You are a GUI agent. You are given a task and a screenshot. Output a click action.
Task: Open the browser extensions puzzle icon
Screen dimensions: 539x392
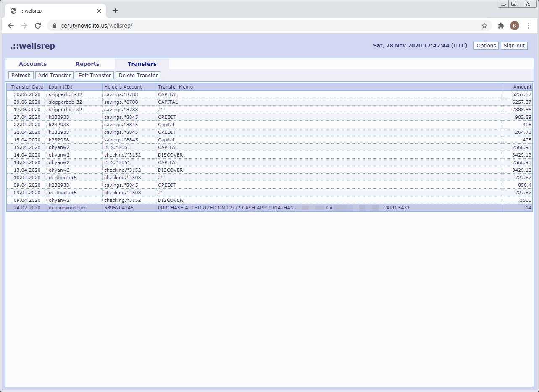pyautogui.click(x=501, y=26)
